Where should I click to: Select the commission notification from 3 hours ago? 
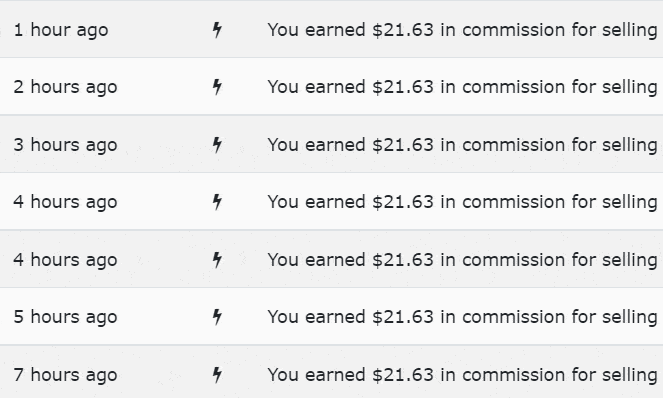coord(463,145)
